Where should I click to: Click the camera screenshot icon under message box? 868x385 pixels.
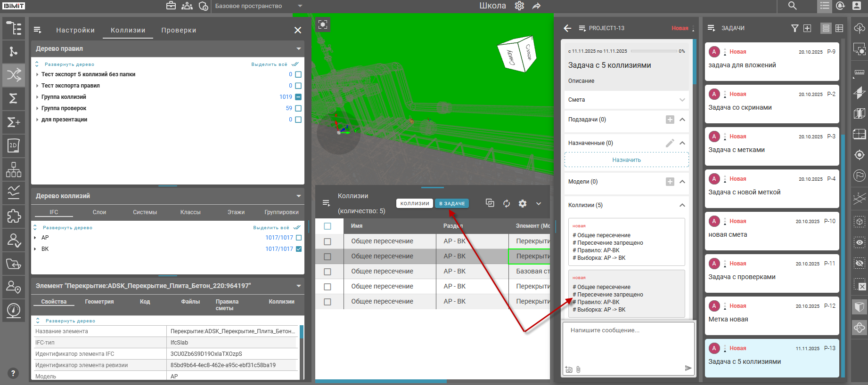click(x=569, y=369)
